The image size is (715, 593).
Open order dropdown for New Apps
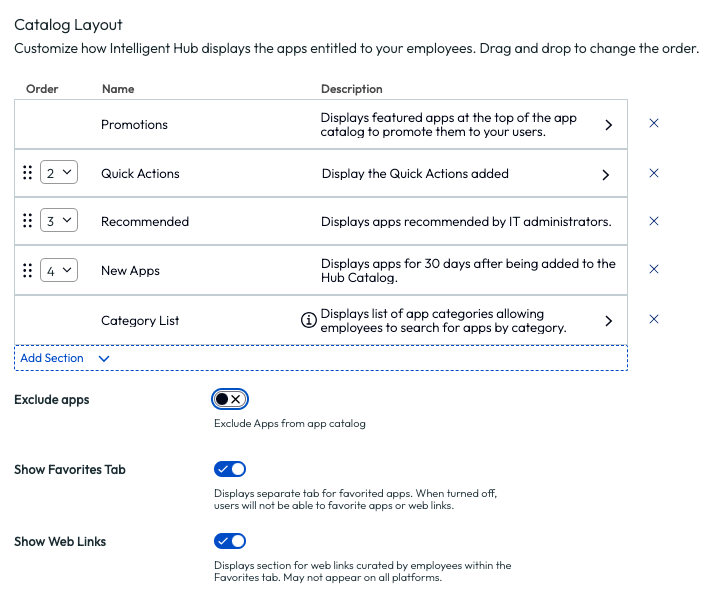[x=59, y=270]
